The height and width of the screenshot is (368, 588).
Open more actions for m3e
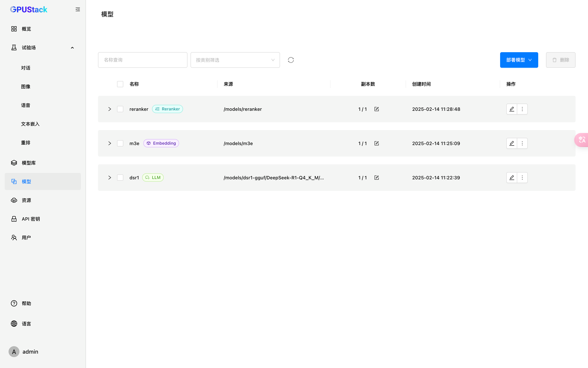pos(522,143)
